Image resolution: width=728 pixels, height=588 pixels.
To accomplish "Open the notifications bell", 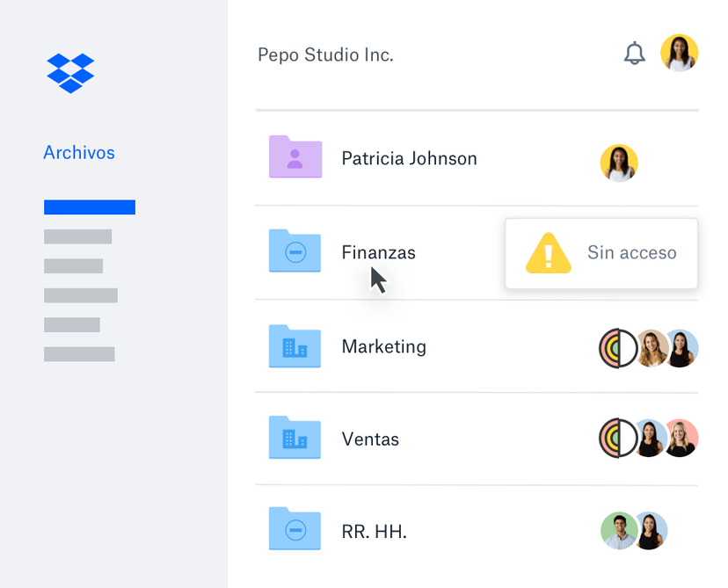I will pos(634,54).
